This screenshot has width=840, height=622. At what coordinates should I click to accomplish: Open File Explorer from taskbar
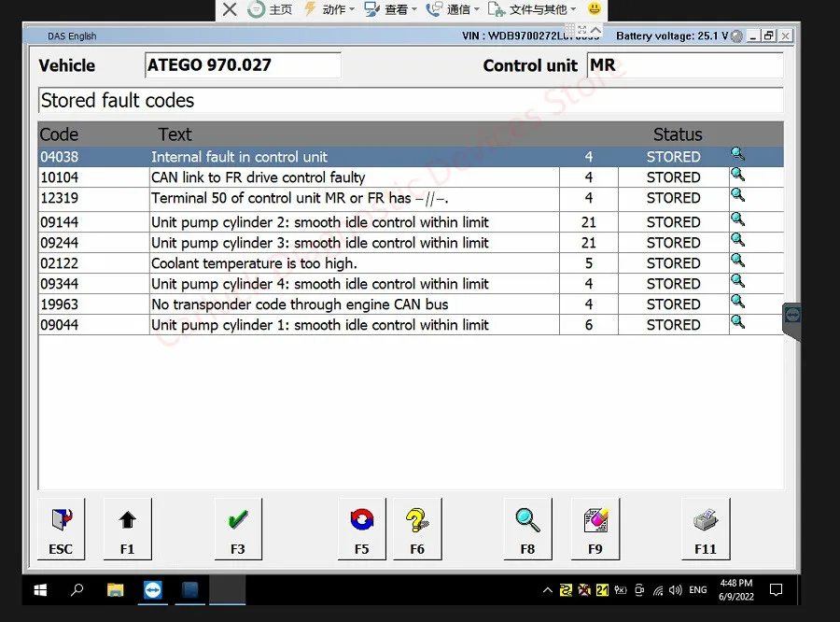[x=115, y=590]
